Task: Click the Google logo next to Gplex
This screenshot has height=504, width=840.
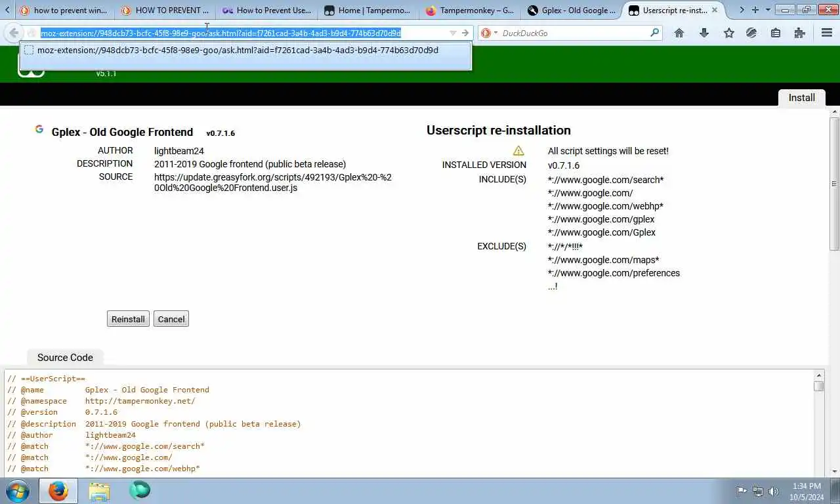Action: (x=39, y=129)
